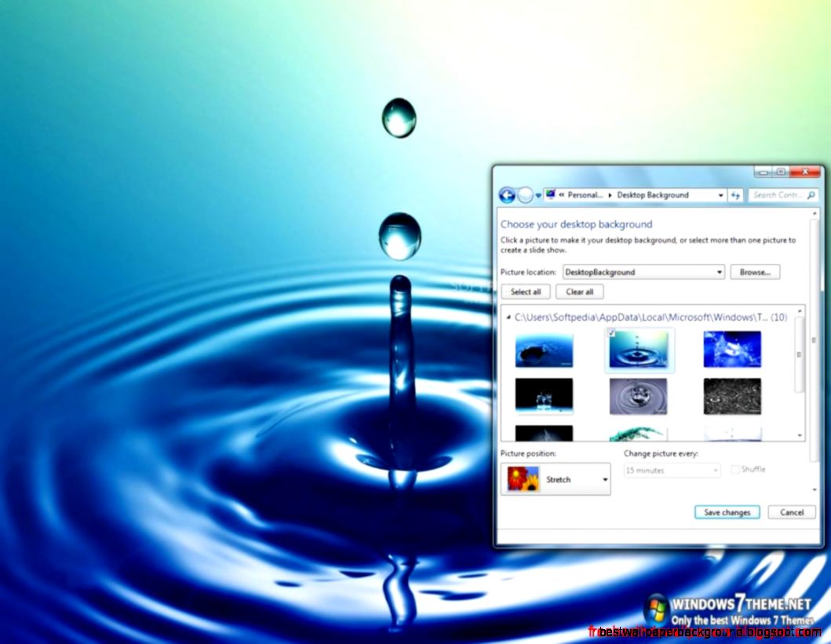Click the 'Desktop Background' breadcrumb

point(652,195)
